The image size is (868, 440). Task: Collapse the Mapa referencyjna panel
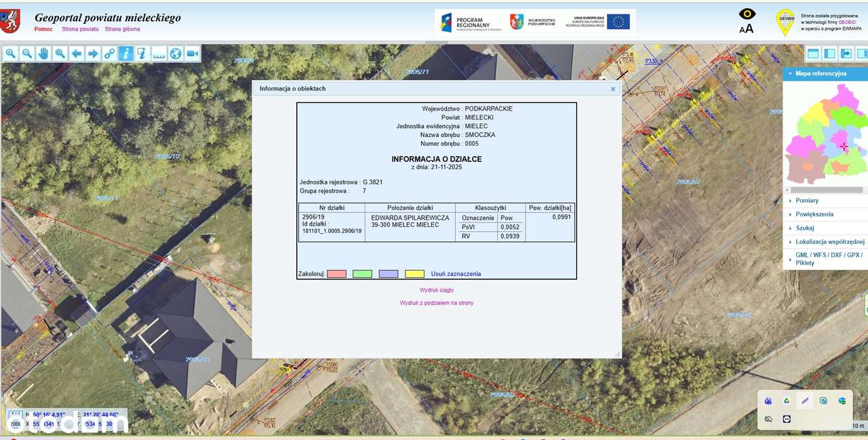pyautogui.click(x=825, y=73)
